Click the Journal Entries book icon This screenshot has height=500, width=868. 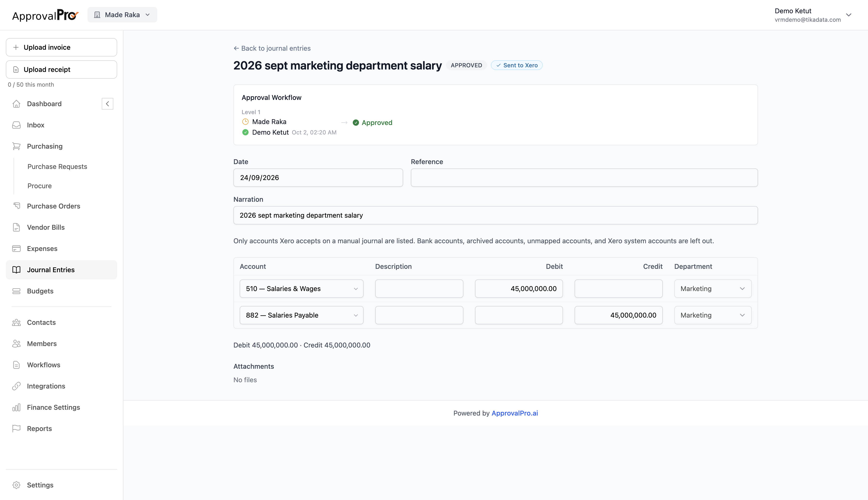tap(16, 270)
